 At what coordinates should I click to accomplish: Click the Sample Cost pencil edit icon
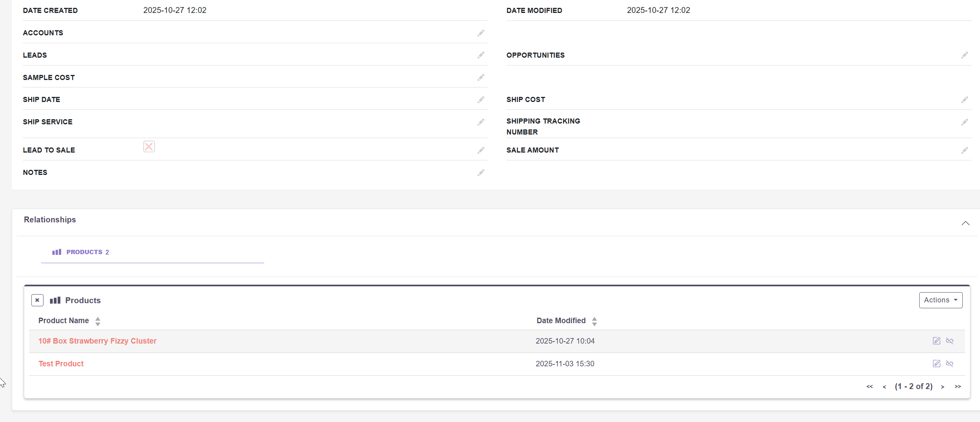pos(481,78)
